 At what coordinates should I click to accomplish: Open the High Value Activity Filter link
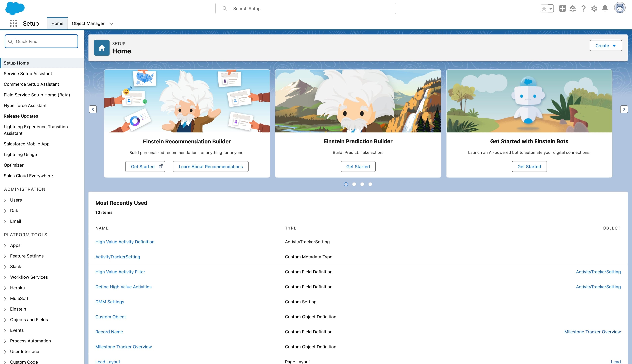pyautogui.click(x=120, y=272)
